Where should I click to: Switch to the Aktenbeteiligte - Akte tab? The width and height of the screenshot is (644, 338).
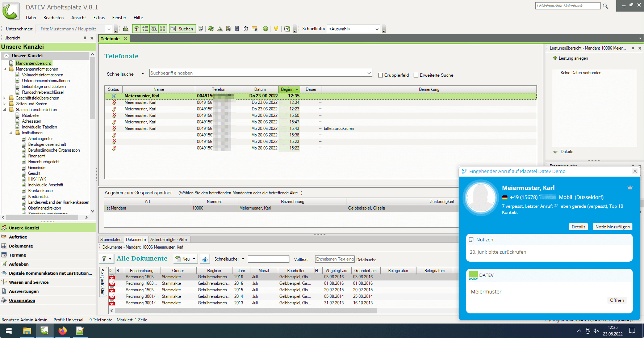tap(168, 240)
